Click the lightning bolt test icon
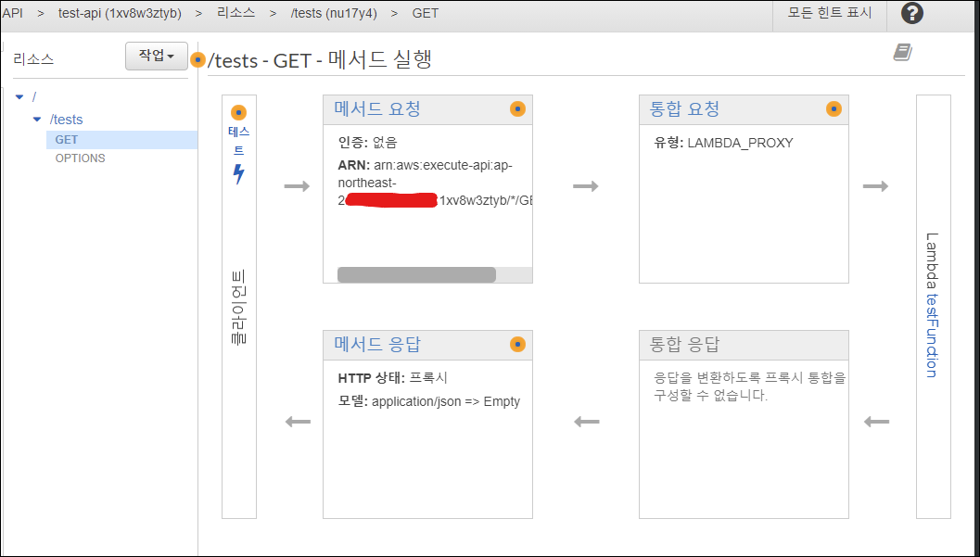The width and height of the screenshot is (980, 557). coord(238,173)
